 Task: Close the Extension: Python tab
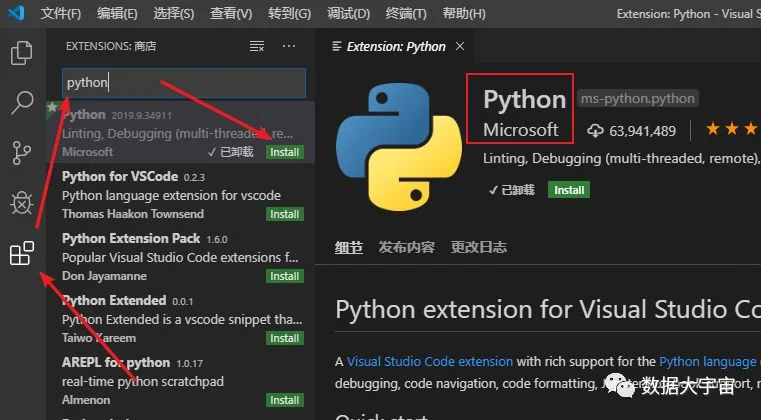(460, 46)
